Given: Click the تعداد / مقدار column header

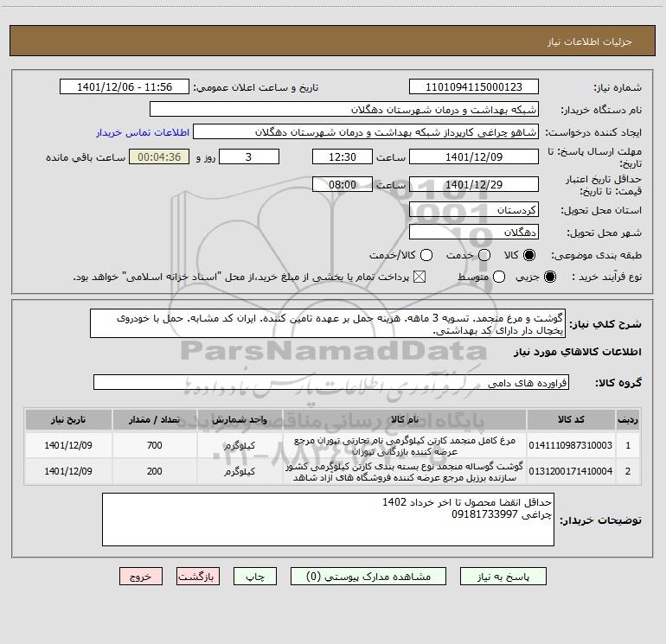Looking at the screenshot, I should [x=155, y=420].
